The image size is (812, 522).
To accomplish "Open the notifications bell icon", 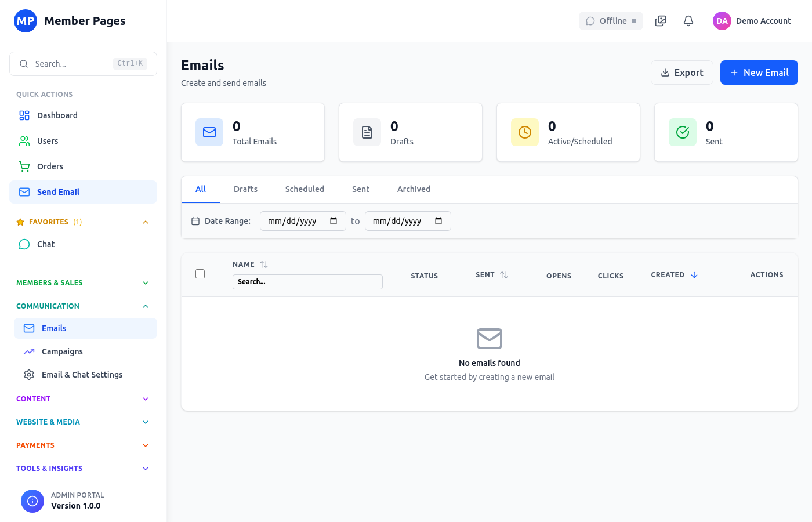I will pyautogui.click(x=688, y=20).
